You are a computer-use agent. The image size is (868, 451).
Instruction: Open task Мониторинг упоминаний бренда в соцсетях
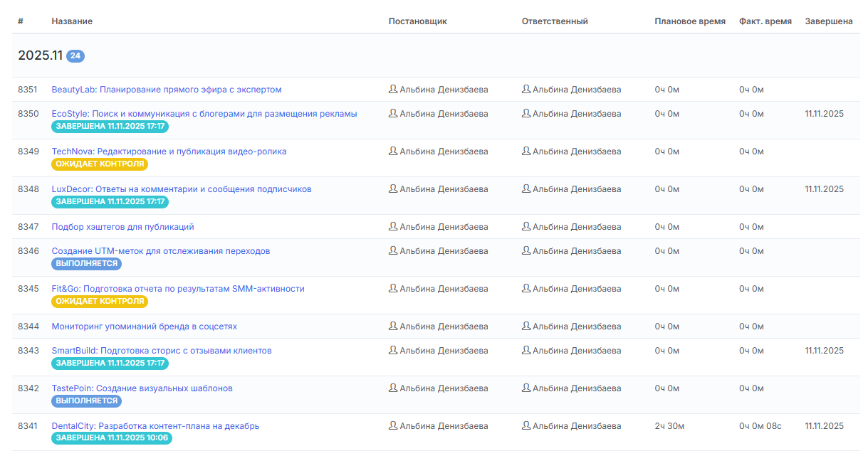click(x=144, y=327)
